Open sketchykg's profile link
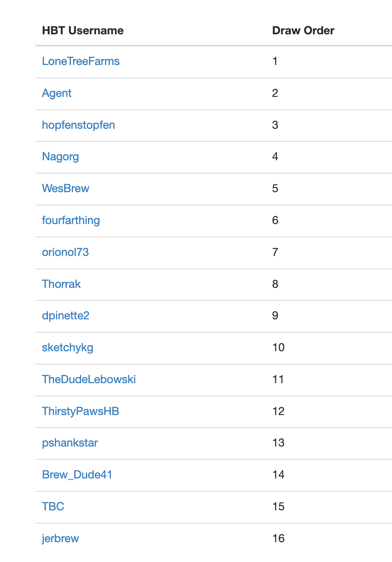The image size is (392, 562). point(67,348)
